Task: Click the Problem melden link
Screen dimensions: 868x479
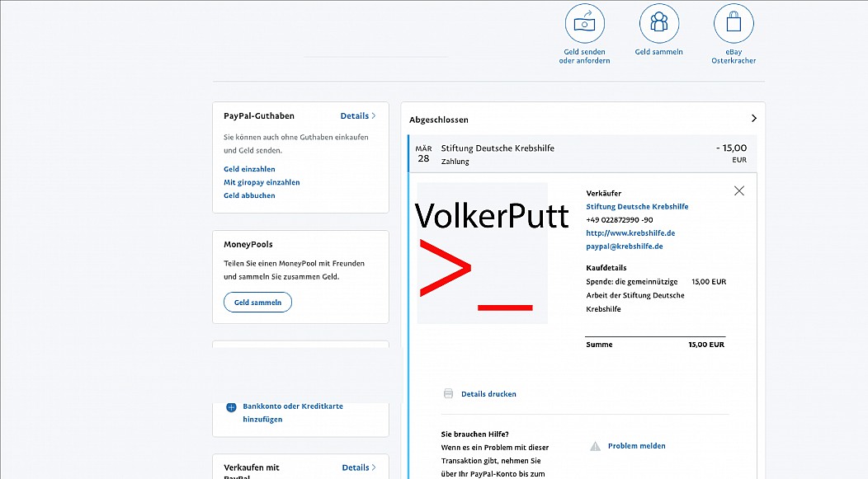Action: 637,446
